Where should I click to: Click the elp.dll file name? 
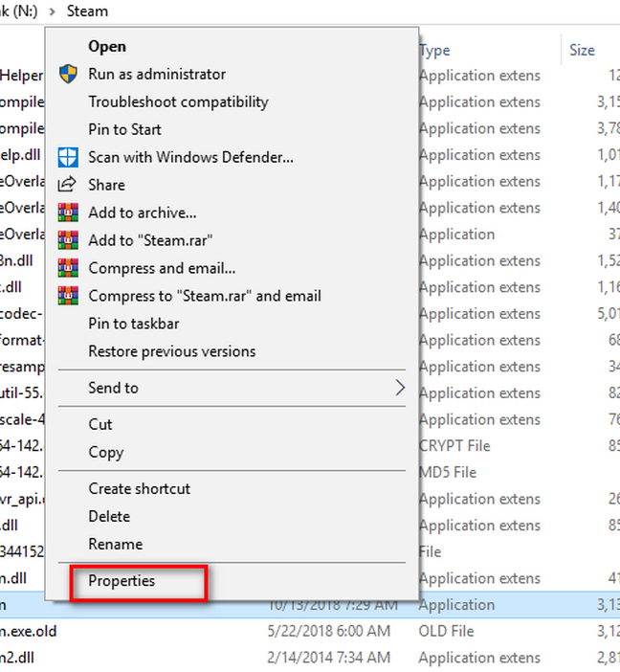[20, 155]
